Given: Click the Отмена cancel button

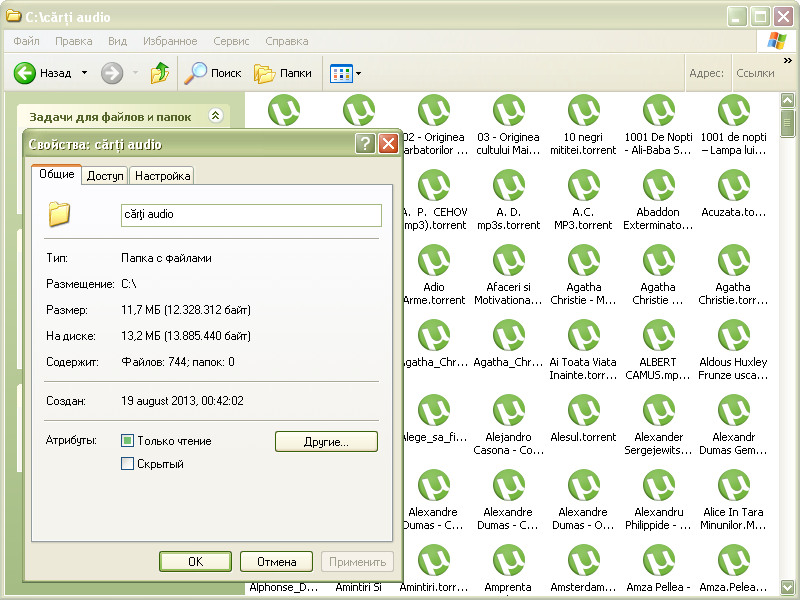Looking at the screenshot, I should pos(277,562).
